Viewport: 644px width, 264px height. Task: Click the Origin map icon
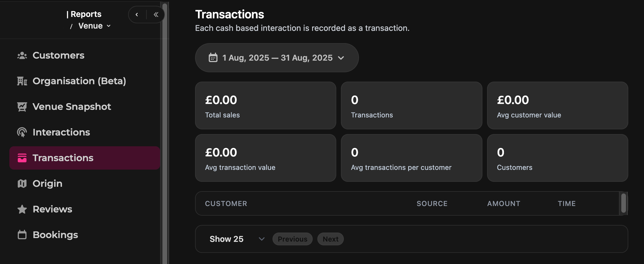pyautogui.click(x=22, y=184)
